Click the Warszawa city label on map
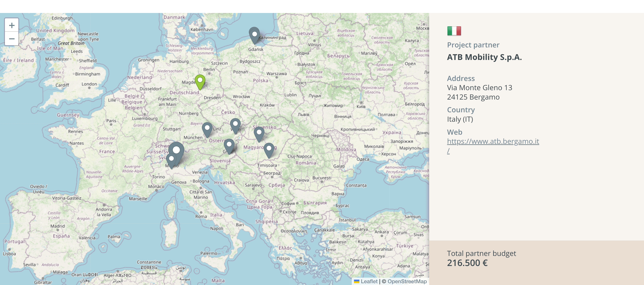Viewport: 644px width, 285px height. tap(276, 74)
